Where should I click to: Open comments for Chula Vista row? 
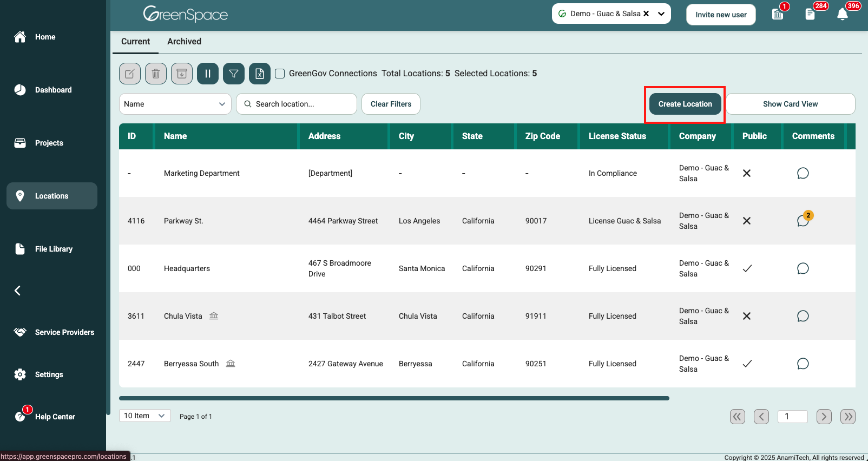tap(803, 316)
